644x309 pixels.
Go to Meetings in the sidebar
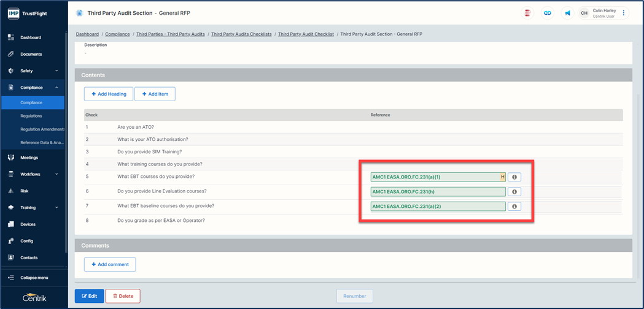point(29,158)
